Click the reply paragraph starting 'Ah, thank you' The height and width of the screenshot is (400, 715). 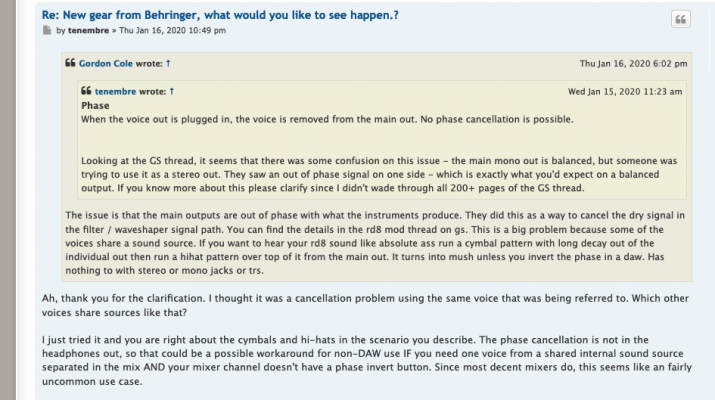tap(365, 305)
